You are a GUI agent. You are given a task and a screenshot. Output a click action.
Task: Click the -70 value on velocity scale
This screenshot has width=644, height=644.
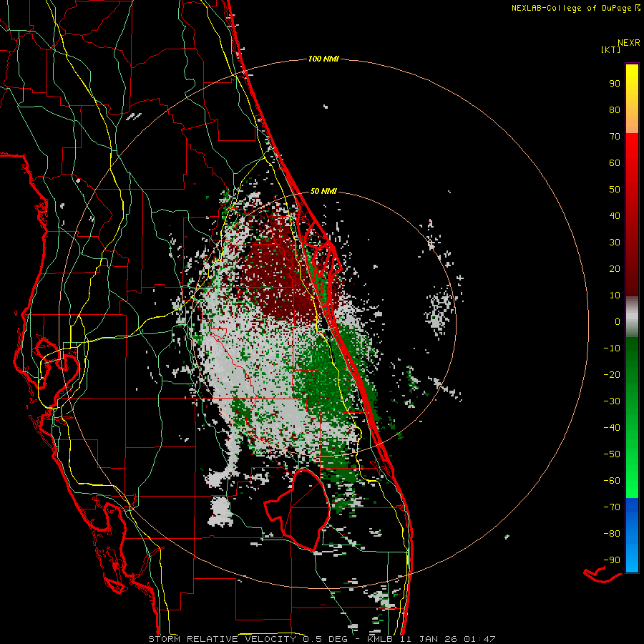tap(612, 507)
